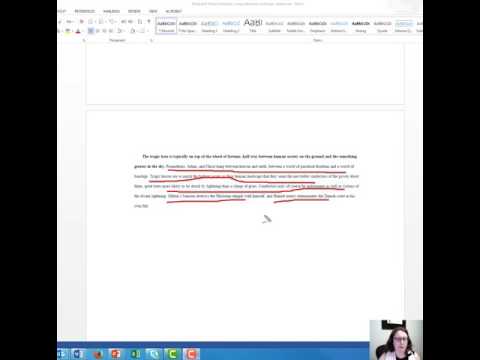This screenshot has width=480, height=360.
Task: Open the line spacing dropdown
Action: 120,31
